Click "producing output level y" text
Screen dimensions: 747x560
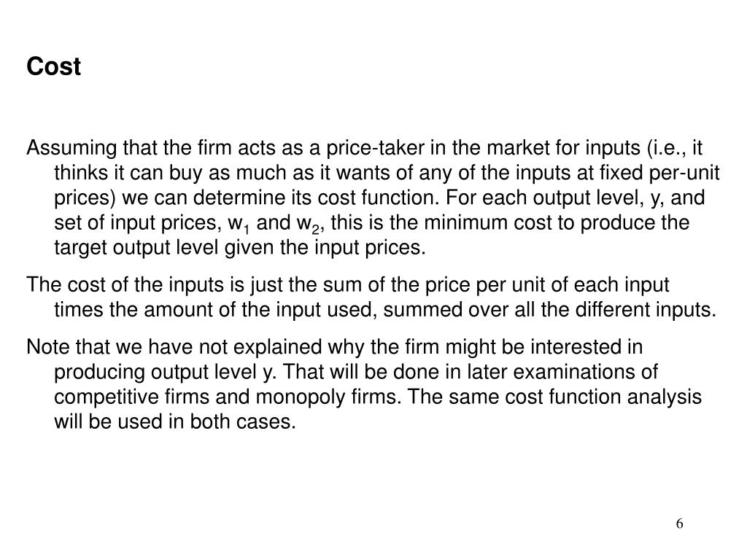click(x=164, y=372)
